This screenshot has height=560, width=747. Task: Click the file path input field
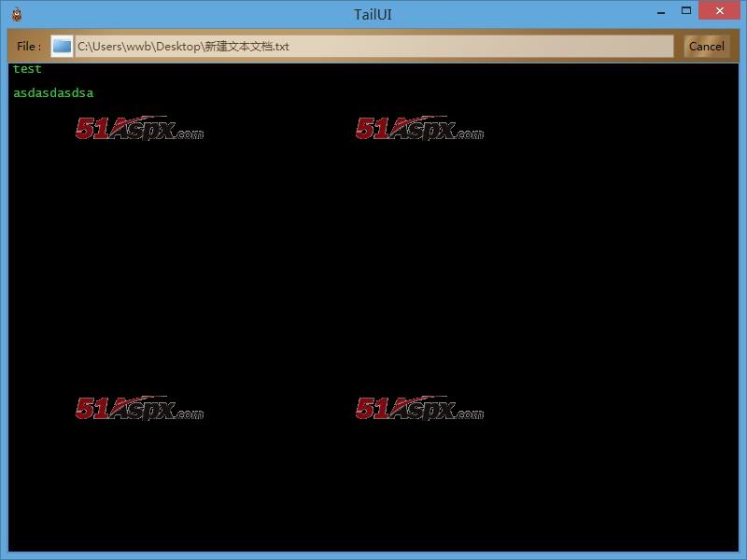click(x=374, y=46)
